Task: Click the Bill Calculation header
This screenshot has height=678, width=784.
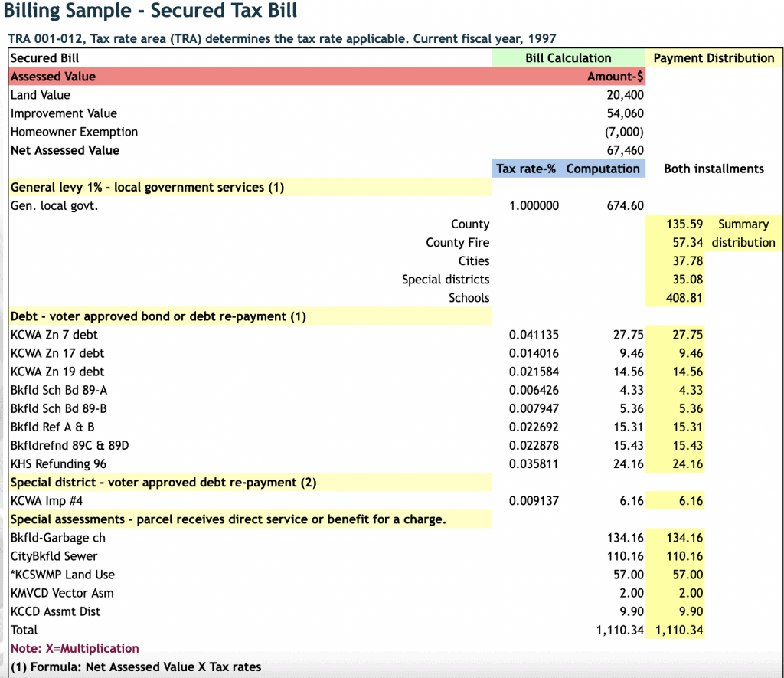Action: pyautogui.click(x=568, y=57)
